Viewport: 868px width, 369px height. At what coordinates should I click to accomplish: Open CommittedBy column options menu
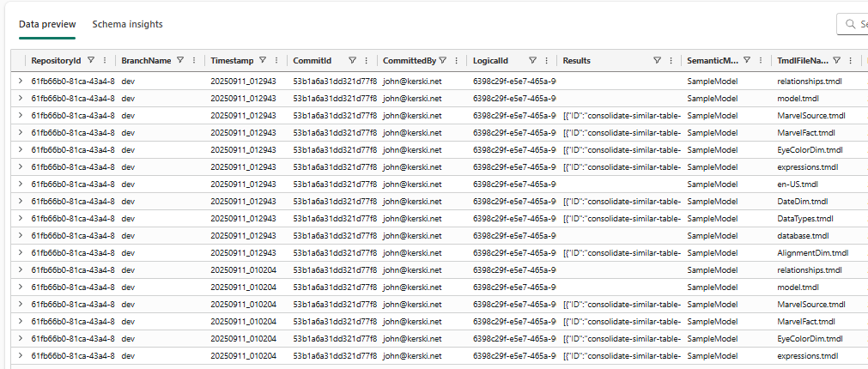coord(456,61)
